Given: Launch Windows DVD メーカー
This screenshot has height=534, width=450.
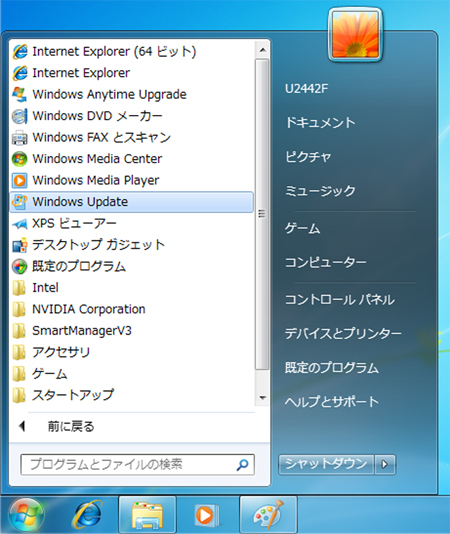Looking at the screenshot, I should tap(131, 116).
